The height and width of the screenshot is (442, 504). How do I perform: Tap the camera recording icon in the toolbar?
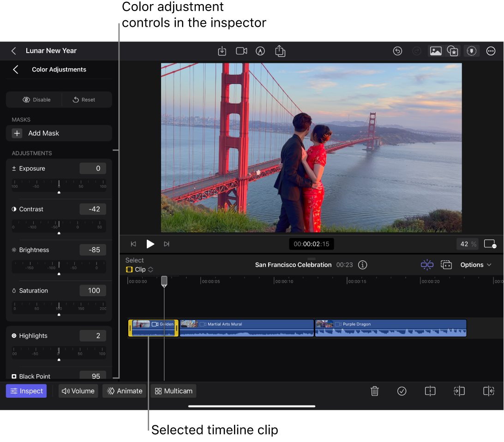(241, 51)
